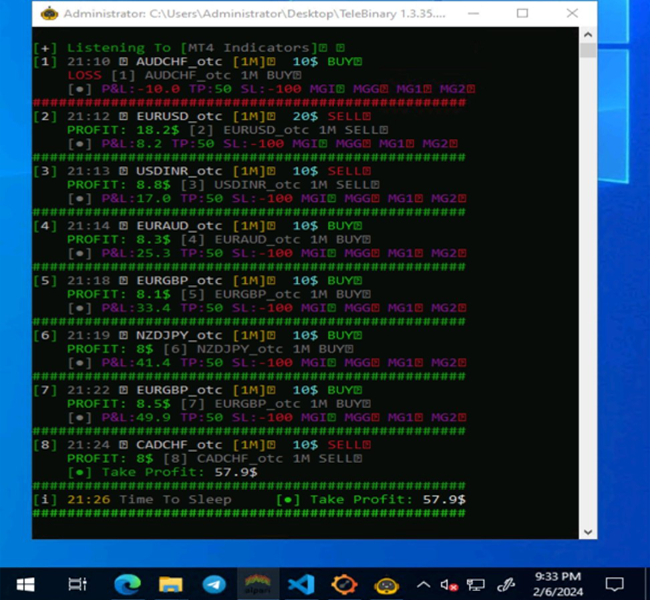This screenshot has width=650, height=600.
Task: Select the active console app in the taskbar
Action: (x=258, y=584)
